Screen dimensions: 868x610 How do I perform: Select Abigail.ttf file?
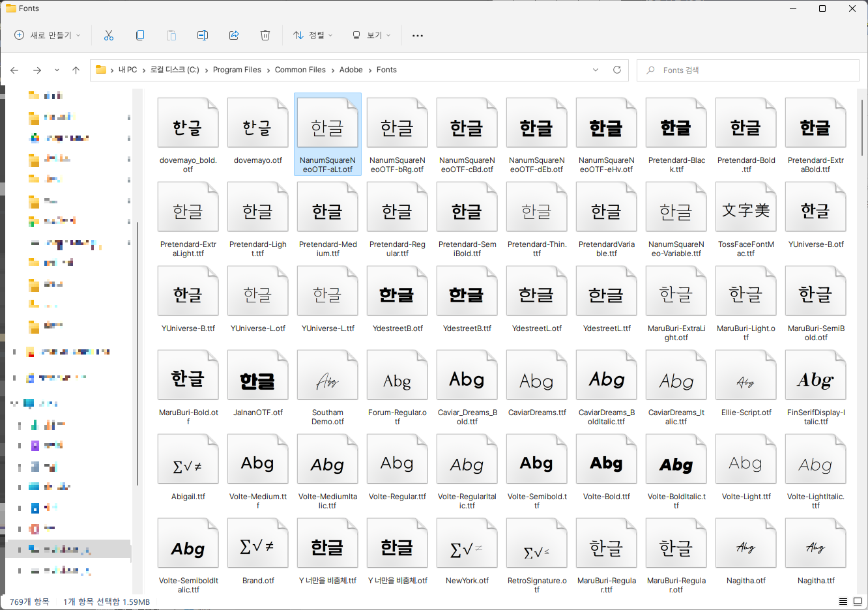(188, 466)
